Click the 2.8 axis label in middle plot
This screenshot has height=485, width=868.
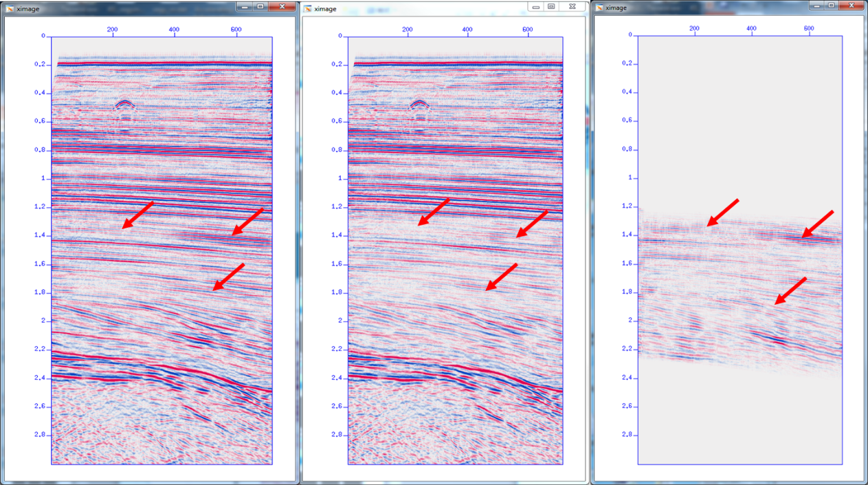335,435
